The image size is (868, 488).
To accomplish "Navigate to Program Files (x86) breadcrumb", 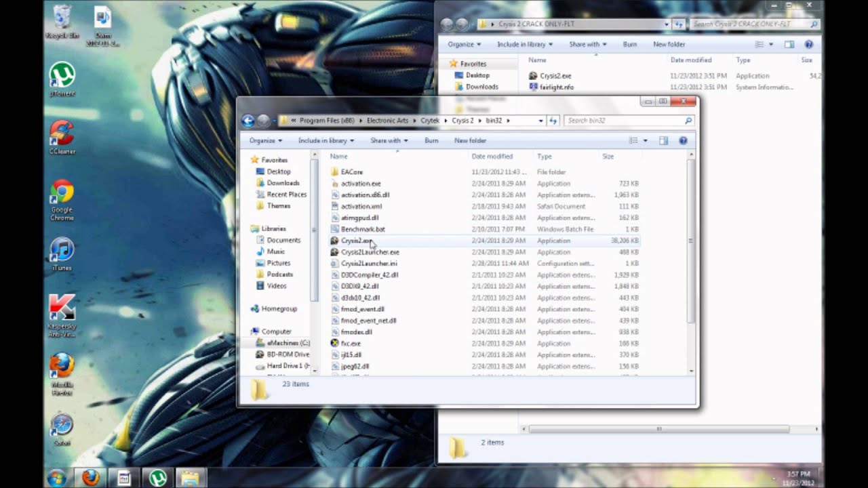I will click(328, 121).
